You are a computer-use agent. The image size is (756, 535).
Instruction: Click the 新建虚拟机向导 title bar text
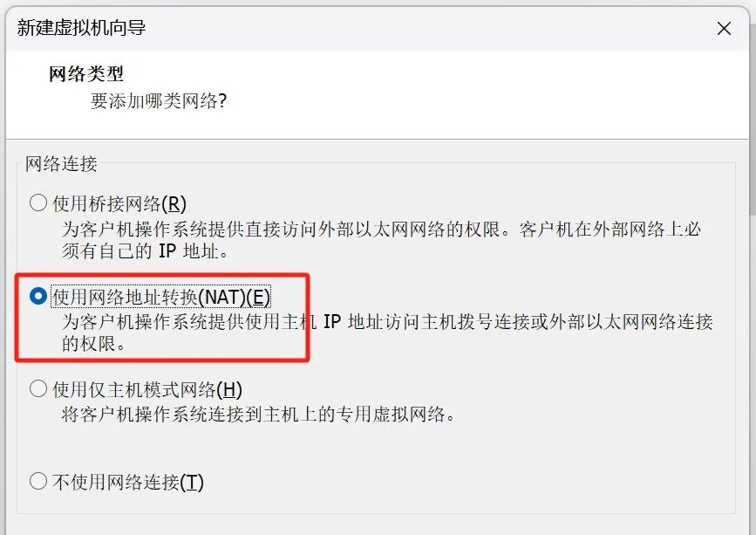[x=81, y=28]
